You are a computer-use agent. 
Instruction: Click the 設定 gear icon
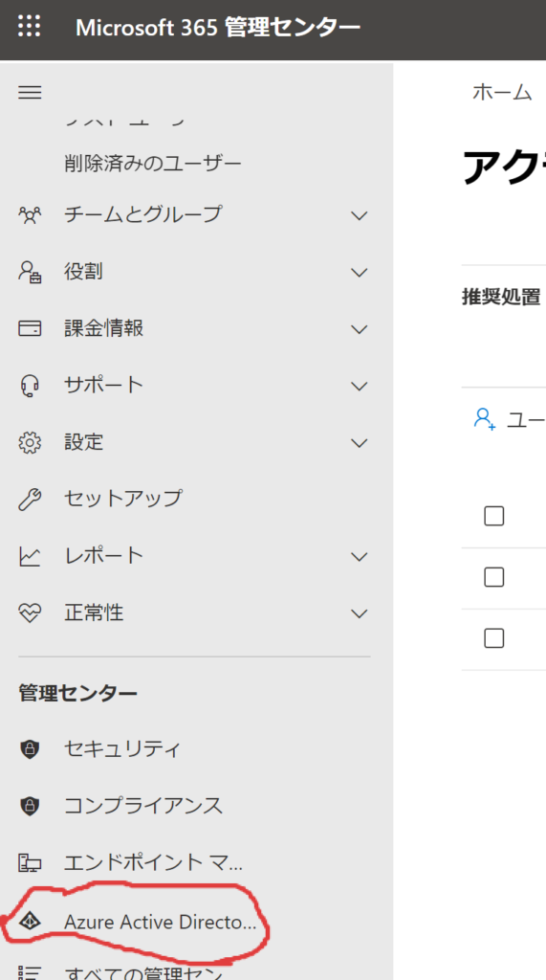point(30,442)
